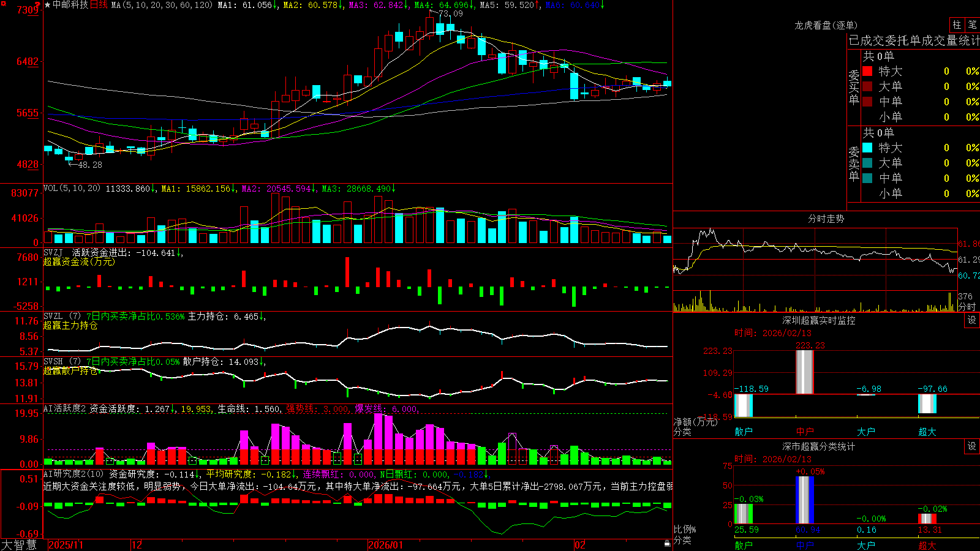Toggle the 日线 period label

(x=99, y=5)
